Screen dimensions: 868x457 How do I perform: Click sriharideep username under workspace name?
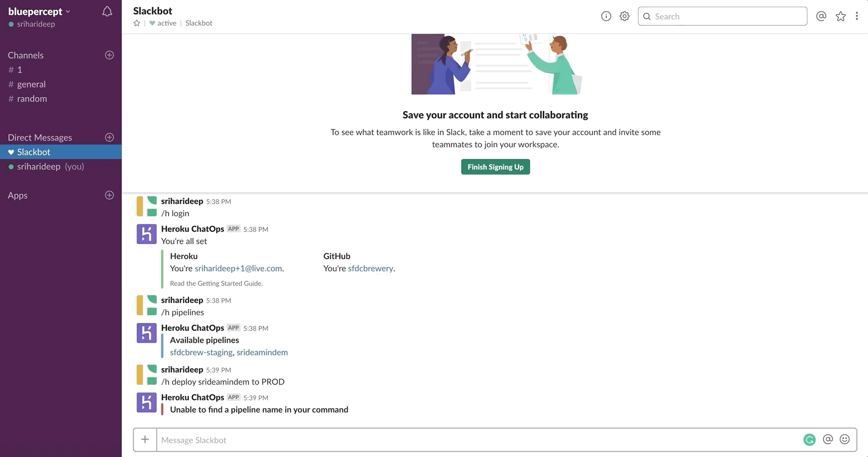click(36, 24)
